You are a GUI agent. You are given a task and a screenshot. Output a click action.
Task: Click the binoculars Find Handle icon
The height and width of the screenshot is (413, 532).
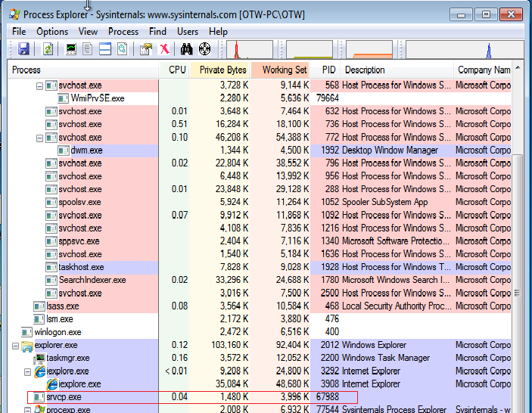point(186,49)
